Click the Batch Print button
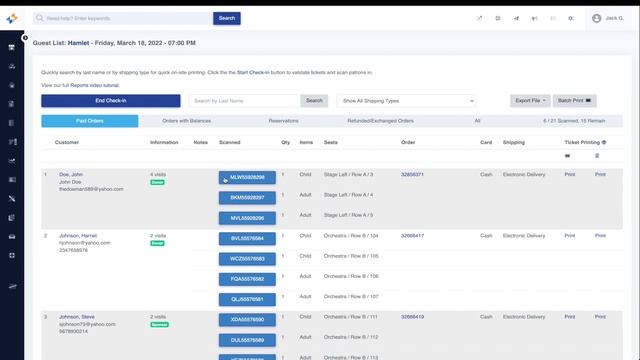This screenshot has height=360, width=640. coord(574,101)
